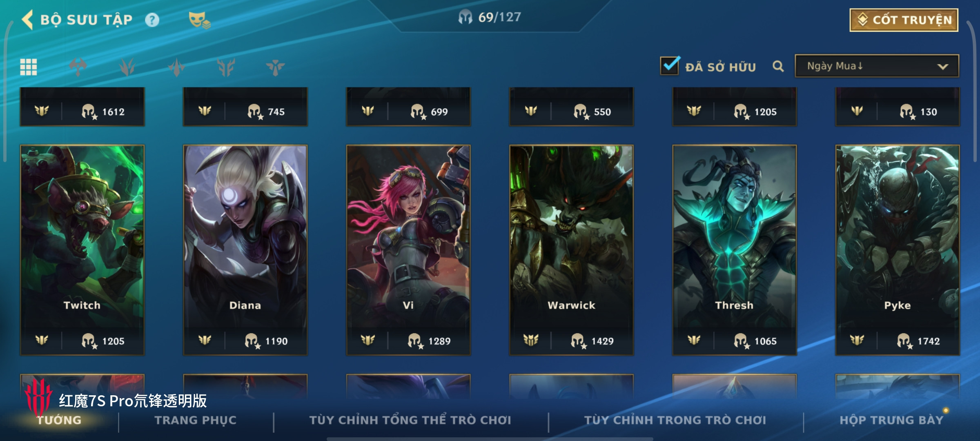The height and width of the screenshot is (441, 980).
Task: Click the Cốt Truyện button
Action: point(904,20)
